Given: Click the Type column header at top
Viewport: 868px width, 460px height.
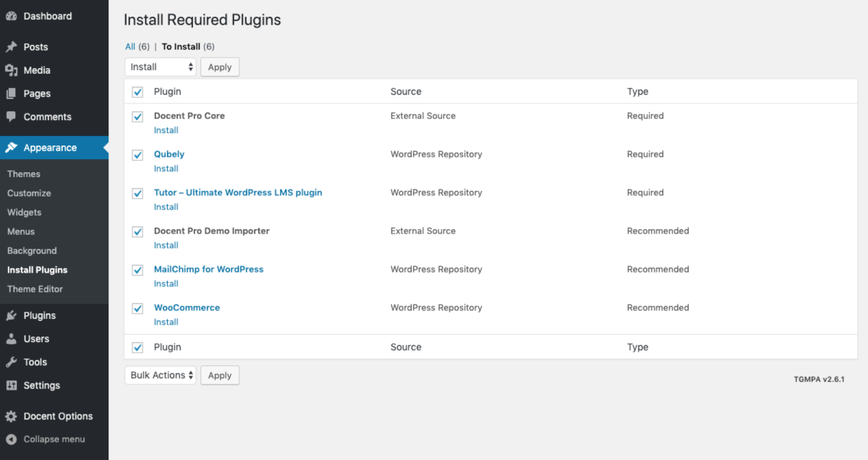Looking at the screenshot, I should pos(638,92).
